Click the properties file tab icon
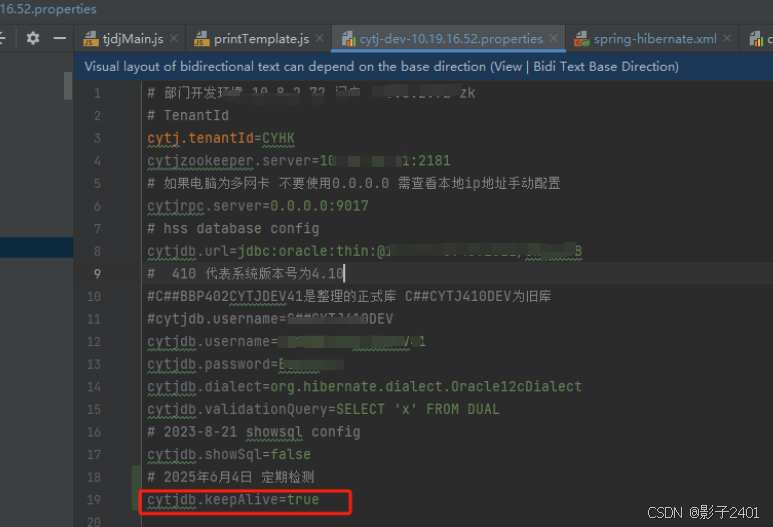 (349, 38)
